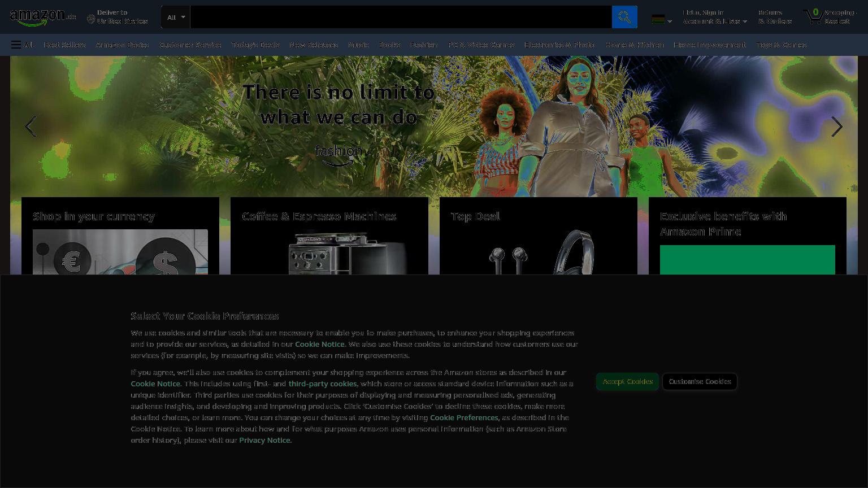This screenshot has height=488, width=868.
Task: Expand Account & Lists dropdown
Action: (x=715, y=17)
